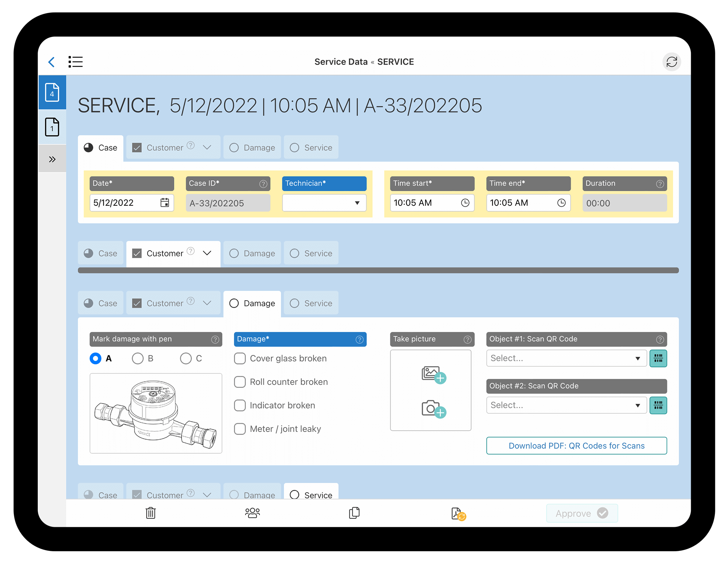Open the Date calendar picker icon
The image size is (728, 564).
[165, 202]
